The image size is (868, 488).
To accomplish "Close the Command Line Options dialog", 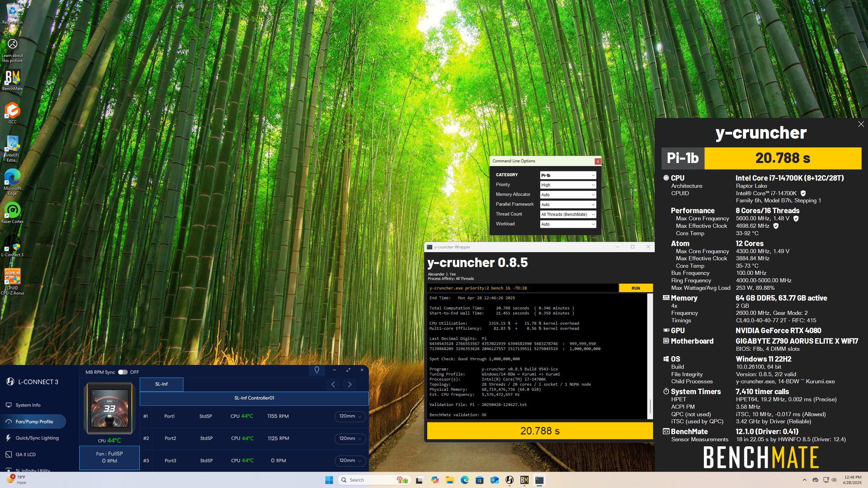I will click(x=598, y=161).
